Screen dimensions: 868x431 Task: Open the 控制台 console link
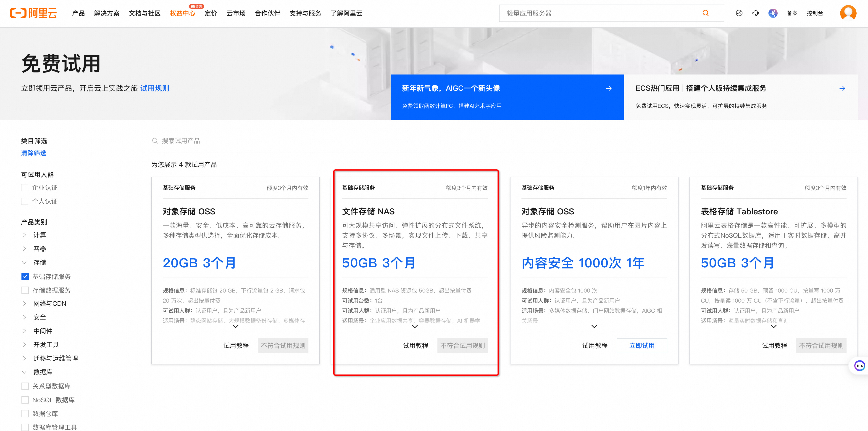(x=815, y=13)
